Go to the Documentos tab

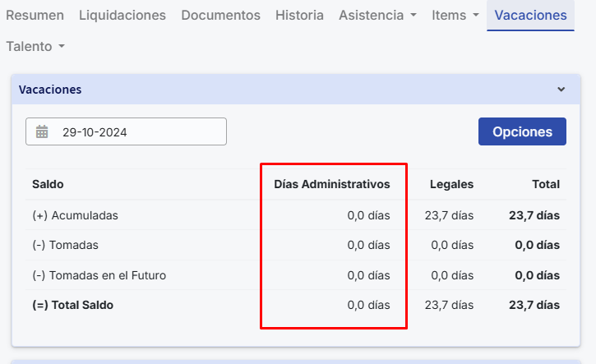(x=220, y=16)
